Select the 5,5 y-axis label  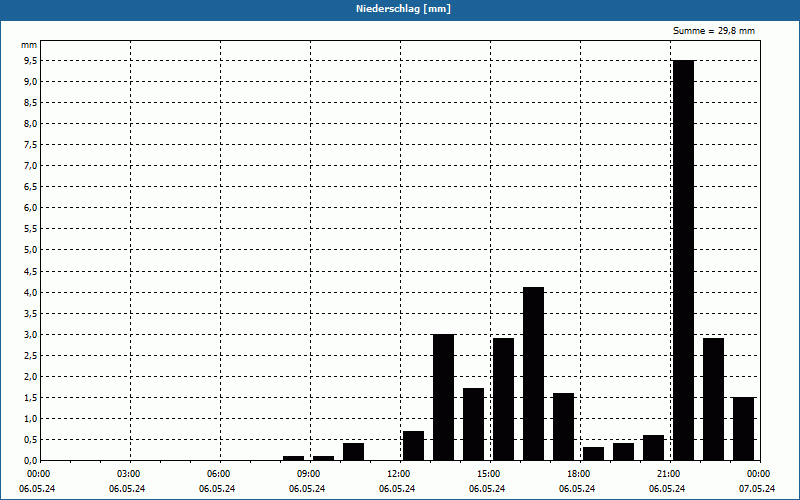pyautogui.click(x=31, y=229)
